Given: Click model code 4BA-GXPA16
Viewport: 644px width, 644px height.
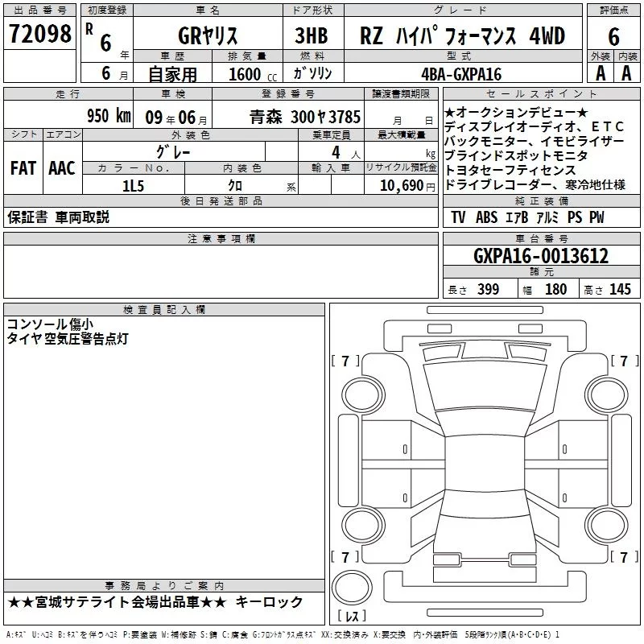Looking at the screenshot, I should pos(461,74).
